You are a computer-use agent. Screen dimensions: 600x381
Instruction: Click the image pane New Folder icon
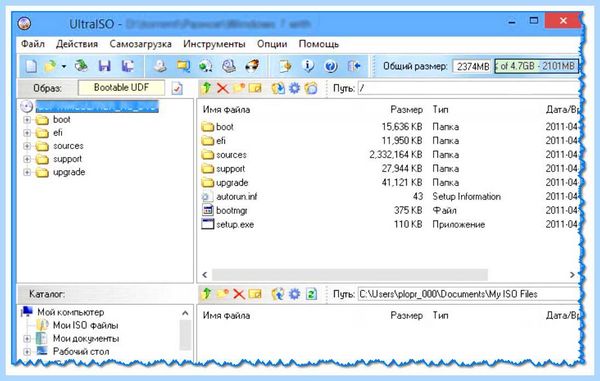click(239, 88)
